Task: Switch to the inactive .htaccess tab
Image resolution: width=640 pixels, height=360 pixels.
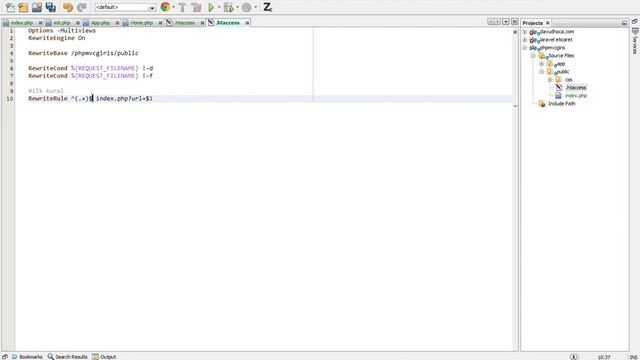Action: (184, 23)
